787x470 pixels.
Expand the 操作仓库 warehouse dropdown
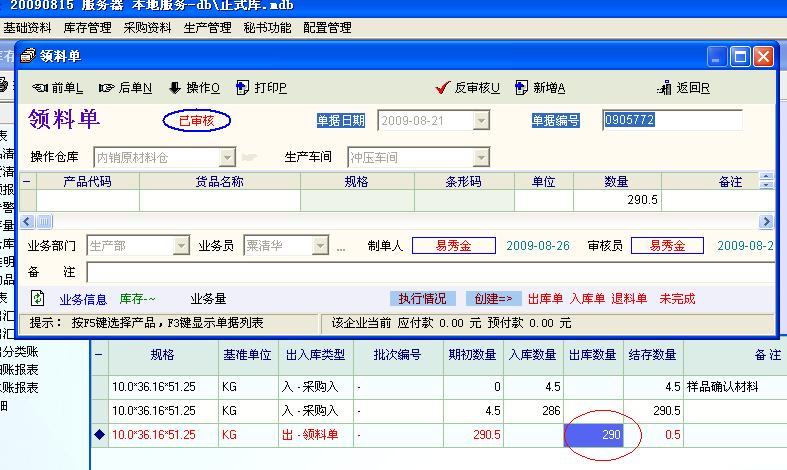click(x=227, y=157)
